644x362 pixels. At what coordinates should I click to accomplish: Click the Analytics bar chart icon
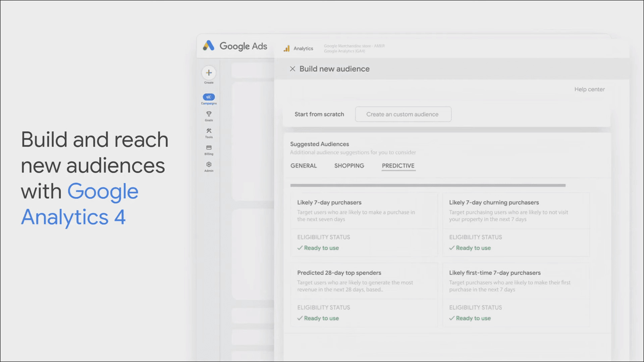coord(286,48)
